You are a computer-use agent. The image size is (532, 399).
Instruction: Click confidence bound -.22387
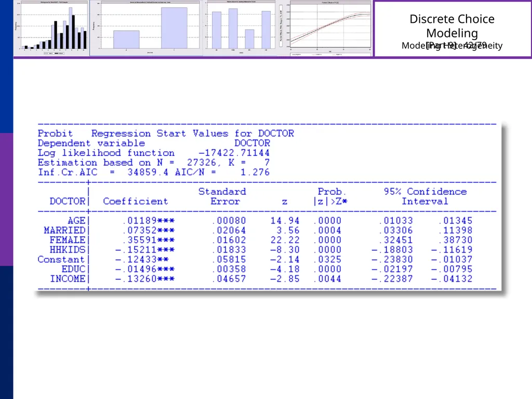click(392, 278)
